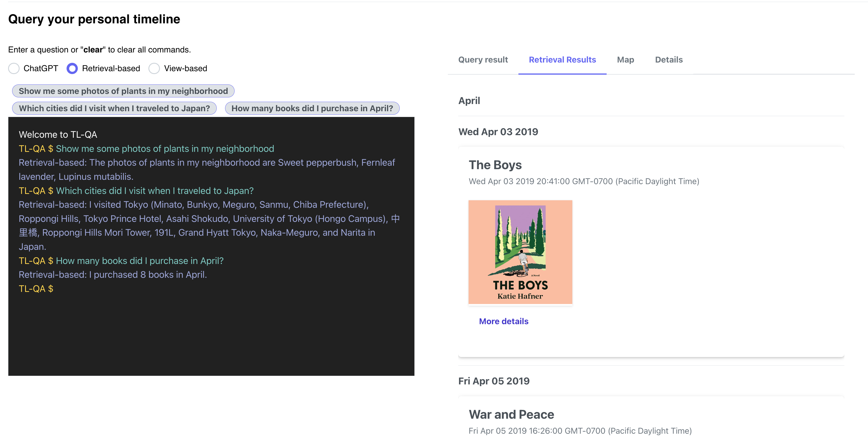Click The Boys card title
This screenshot has height=438, width=868.
(495, 165)
